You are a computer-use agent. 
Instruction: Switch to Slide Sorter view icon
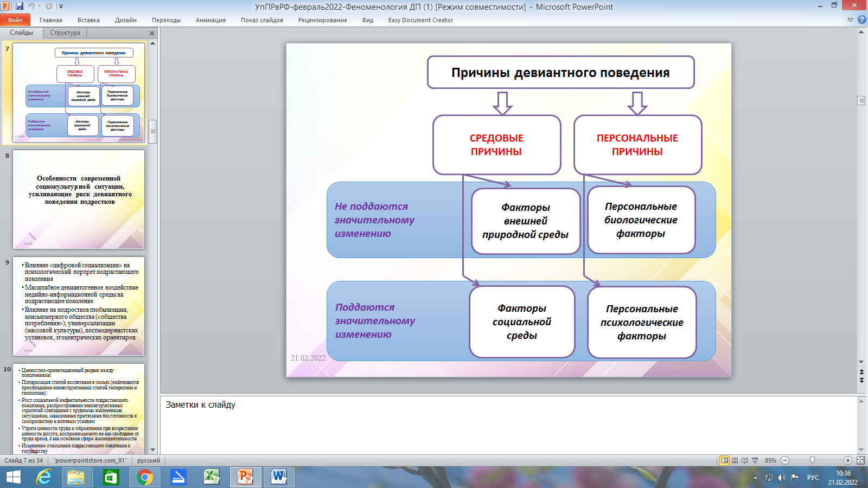pos(735,460)
